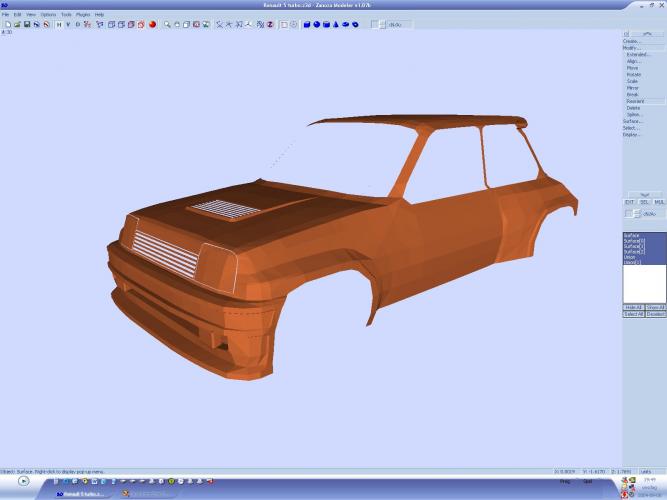Click the Save file toolbar icon
Viewport: 667px width, 500px height.
[27, 24]
